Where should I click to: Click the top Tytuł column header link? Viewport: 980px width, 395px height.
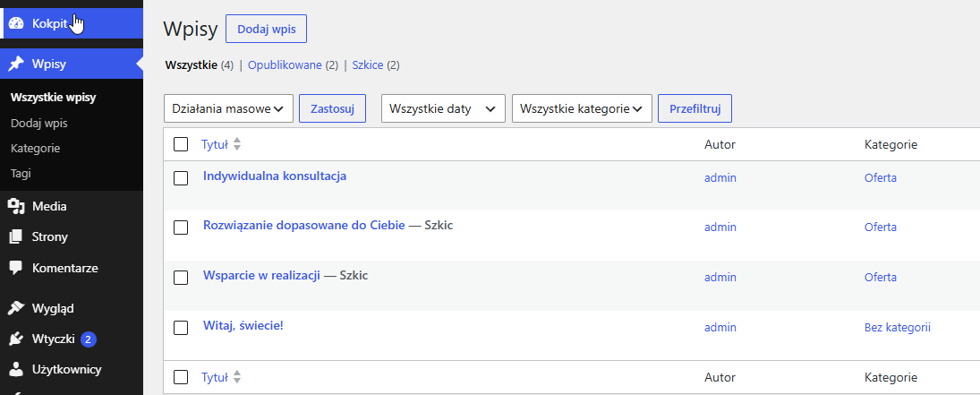point(215,144)
